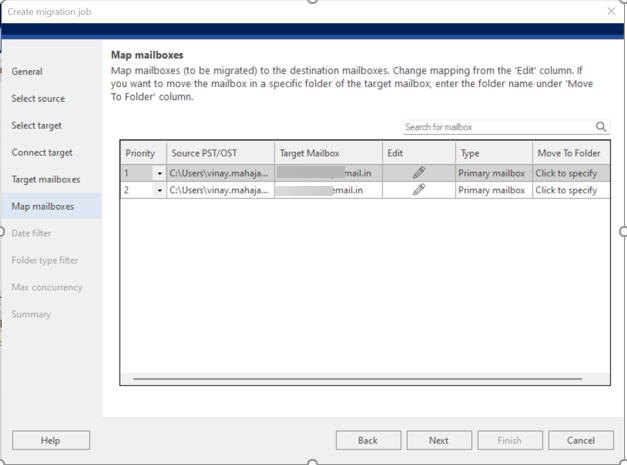Click the Folder type filter step
627x465 pixels.
click(45, 260)
